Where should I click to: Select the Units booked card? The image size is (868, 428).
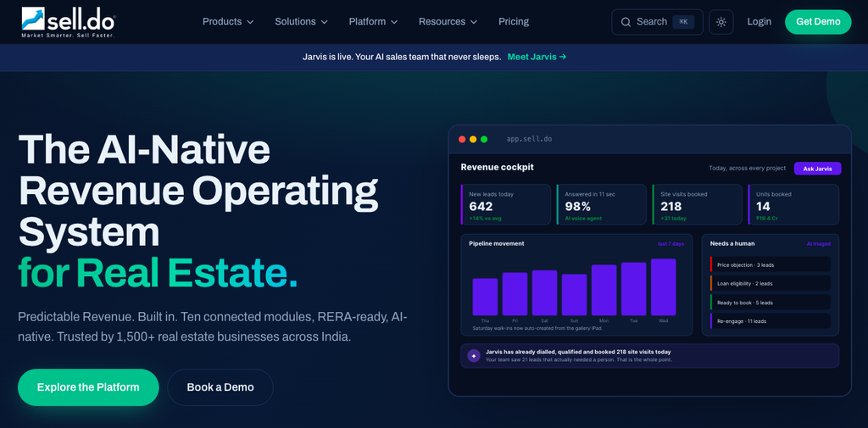[793, 204]
